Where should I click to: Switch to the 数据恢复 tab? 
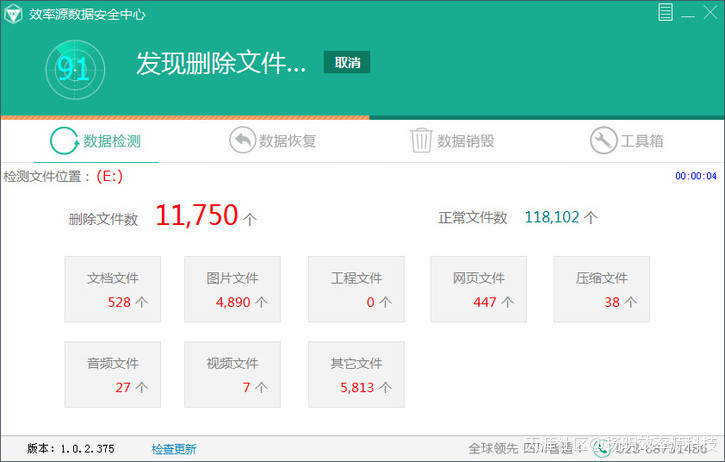tap(273, 141)
